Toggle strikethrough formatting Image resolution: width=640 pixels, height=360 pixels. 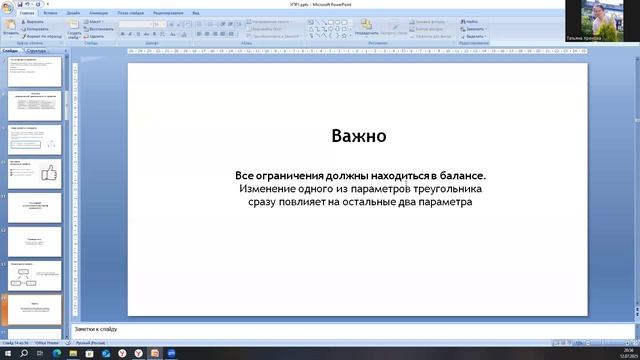pyautogui.click(x=146, y=34)
